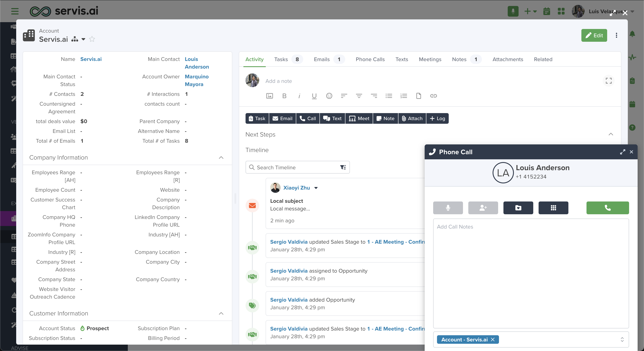Collapse the Next Steps section
644x351 pixels.
click(x=611, y=134)
